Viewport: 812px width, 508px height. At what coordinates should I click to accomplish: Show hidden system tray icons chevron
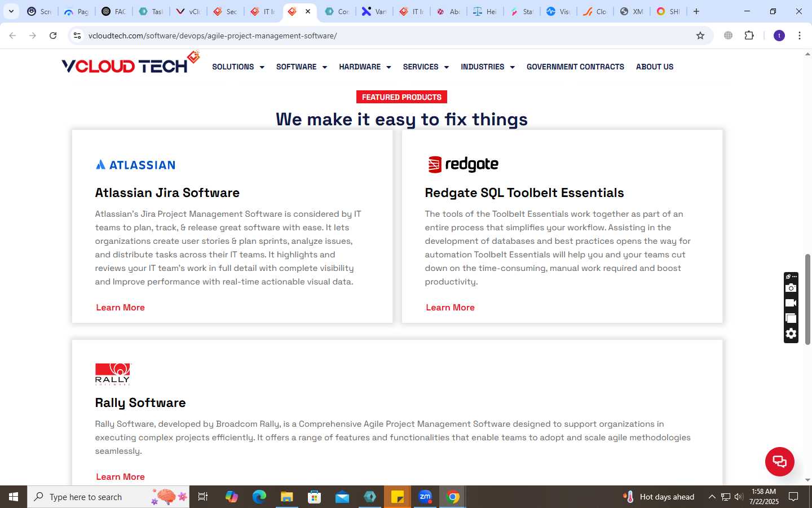pos(712,497)
